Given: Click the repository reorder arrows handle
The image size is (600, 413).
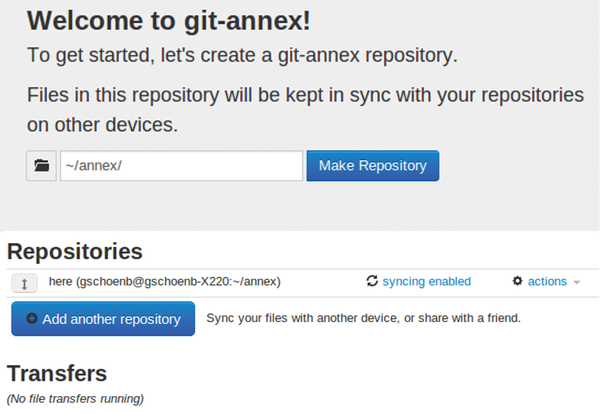Looking at the screenshot, I should pos(24,284).
